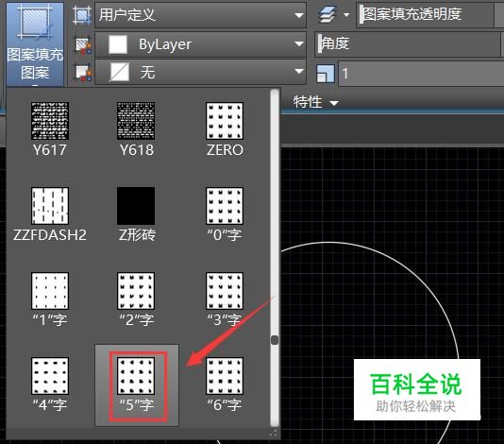
Task: Expand the 特性 panel
Action: [x=315, y=102]
